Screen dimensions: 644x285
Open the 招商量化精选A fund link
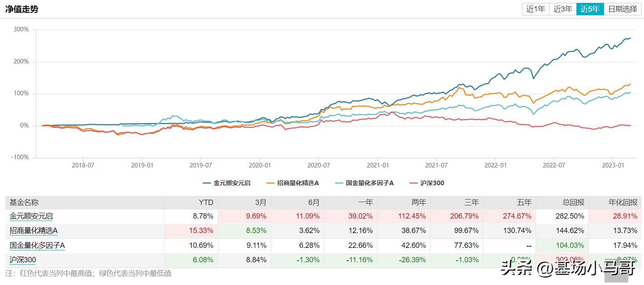pos(35,230)
